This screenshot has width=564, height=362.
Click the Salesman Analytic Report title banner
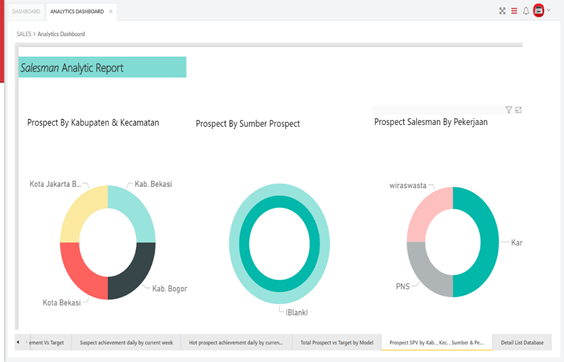click(x=102, y=67)
